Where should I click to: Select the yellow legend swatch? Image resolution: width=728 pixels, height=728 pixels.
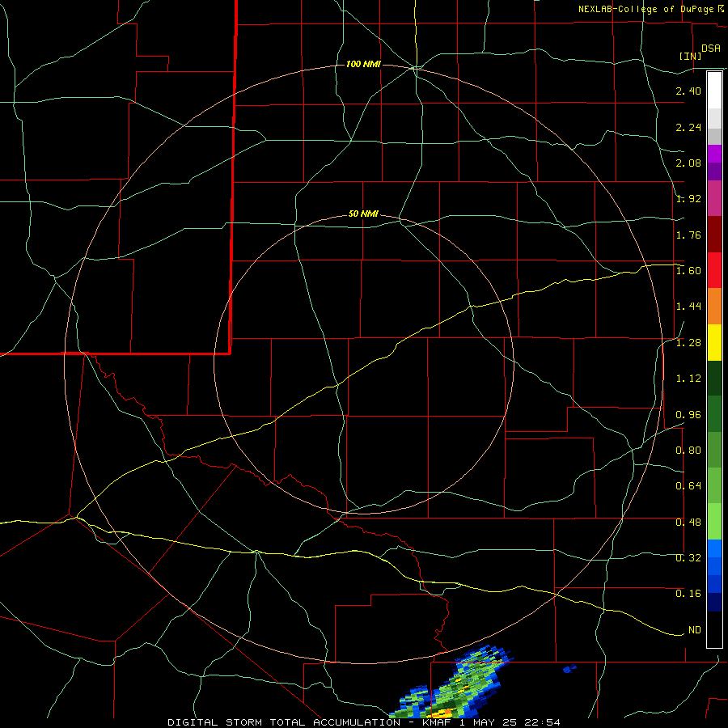714,342
